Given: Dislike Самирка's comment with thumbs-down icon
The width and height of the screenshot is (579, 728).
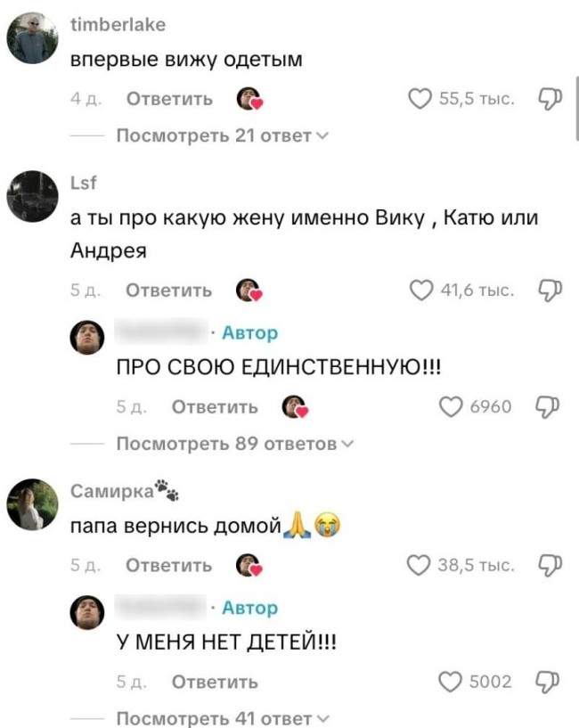Looking at the screenshot, I should pyautogui.click(x=550, y=566).
